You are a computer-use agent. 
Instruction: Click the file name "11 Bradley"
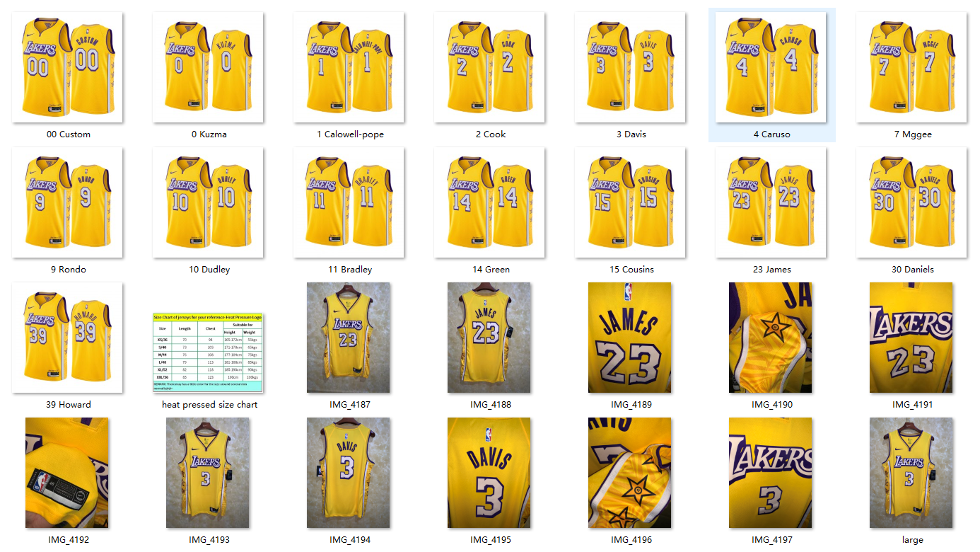[349, 270]
